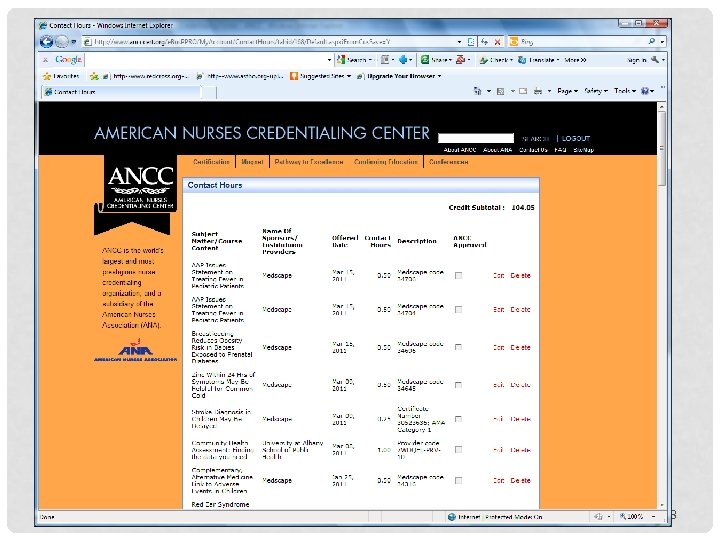Open the About ANCC header link
Image resolution: width=720 pixels, height=540 pixels.
tap(460, 150)
